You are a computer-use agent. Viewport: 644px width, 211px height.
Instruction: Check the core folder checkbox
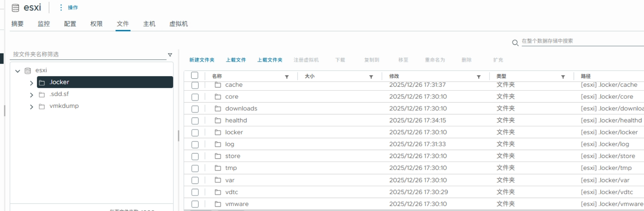pos(195,97)
